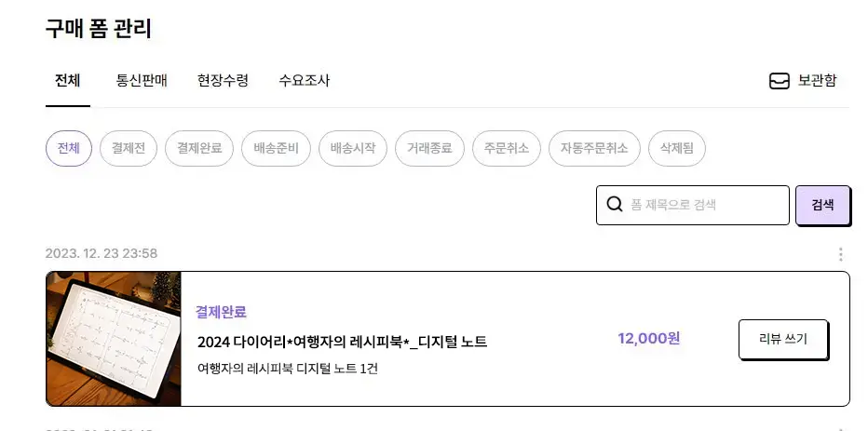Click the 리뷰 쓰기 button
The image size is (868, 431).
click(x=783, y=339)
